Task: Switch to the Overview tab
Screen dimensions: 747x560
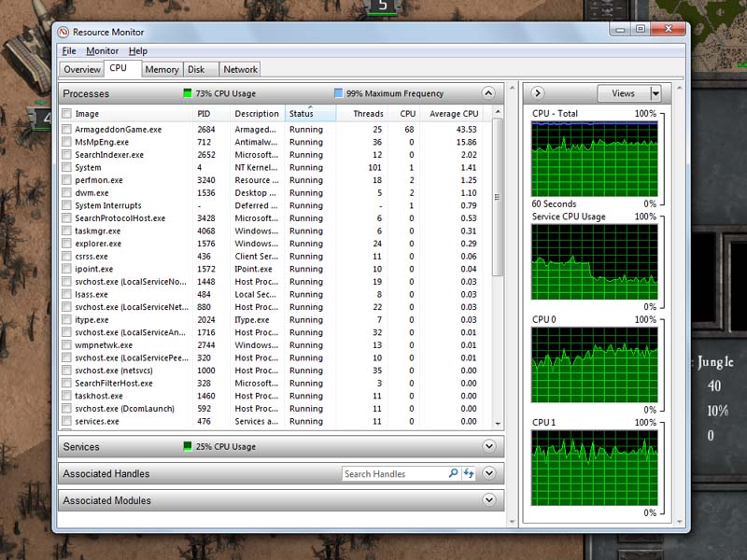Action: point(82,69)
